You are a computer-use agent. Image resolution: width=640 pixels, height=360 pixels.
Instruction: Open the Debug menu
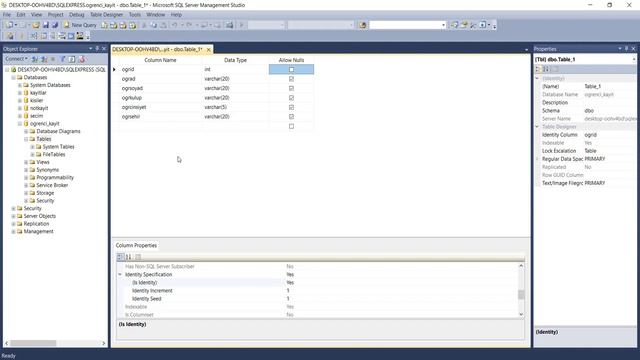pyautogui.click(x=76, y=15)
